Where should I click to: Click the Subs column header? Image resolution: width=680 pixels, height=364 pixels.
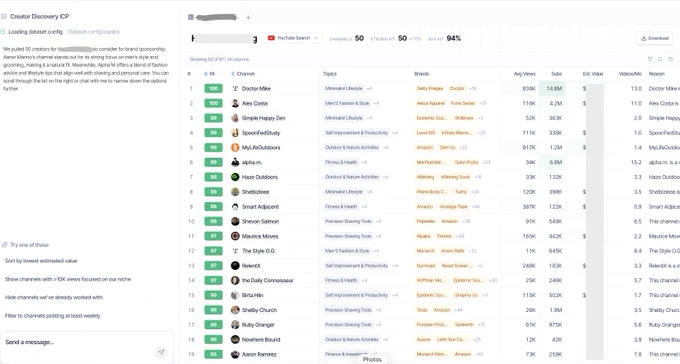pyautogui.click(x=557, y=74)
